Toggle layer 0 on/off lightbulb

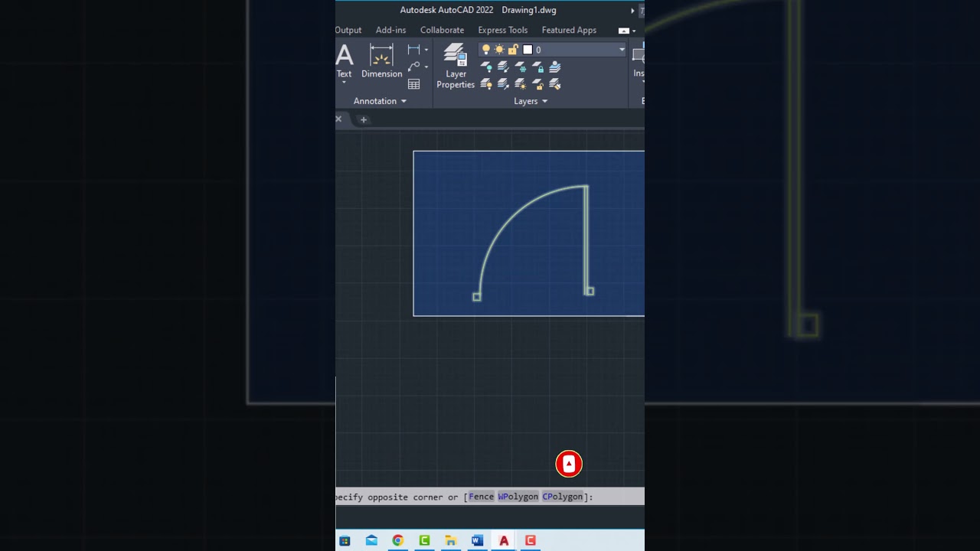tap(485, 50)
